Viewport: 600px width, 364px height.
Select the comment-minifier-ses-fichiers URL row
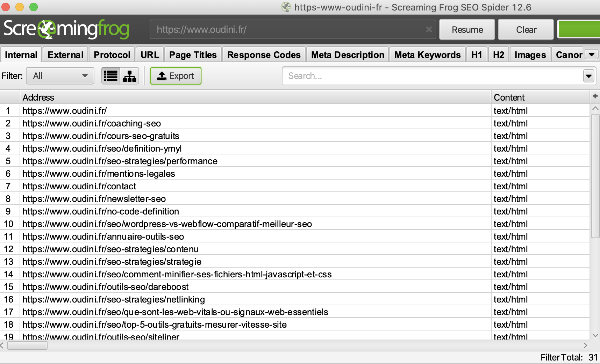coord(295,274)
